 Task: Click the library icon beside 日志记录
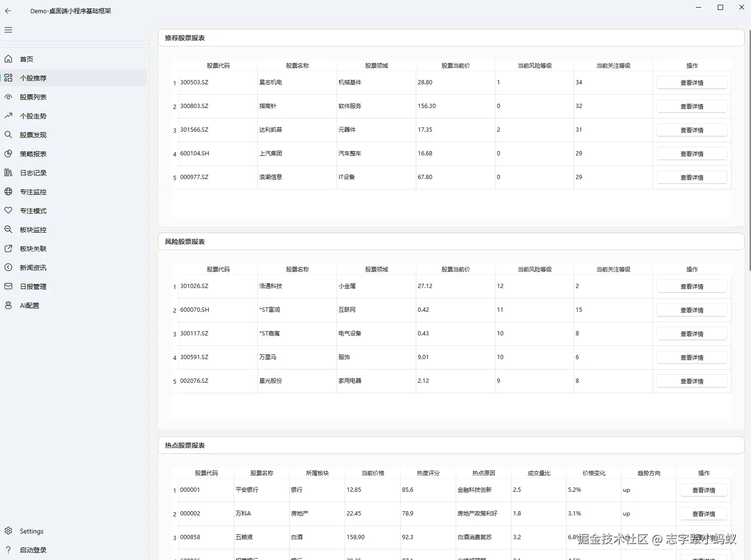point(8,172)
